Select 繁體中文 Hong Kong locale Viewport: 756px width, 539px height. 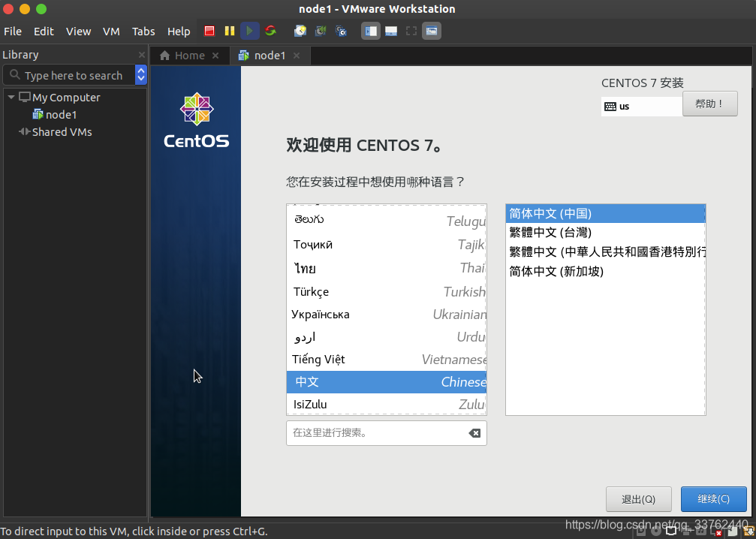(x=606, y=251)
